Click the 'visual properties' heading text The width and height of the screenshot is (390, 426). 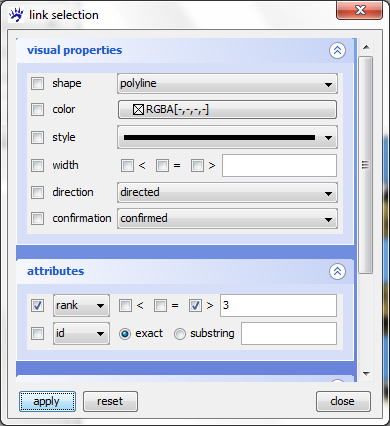click(75, 50)
